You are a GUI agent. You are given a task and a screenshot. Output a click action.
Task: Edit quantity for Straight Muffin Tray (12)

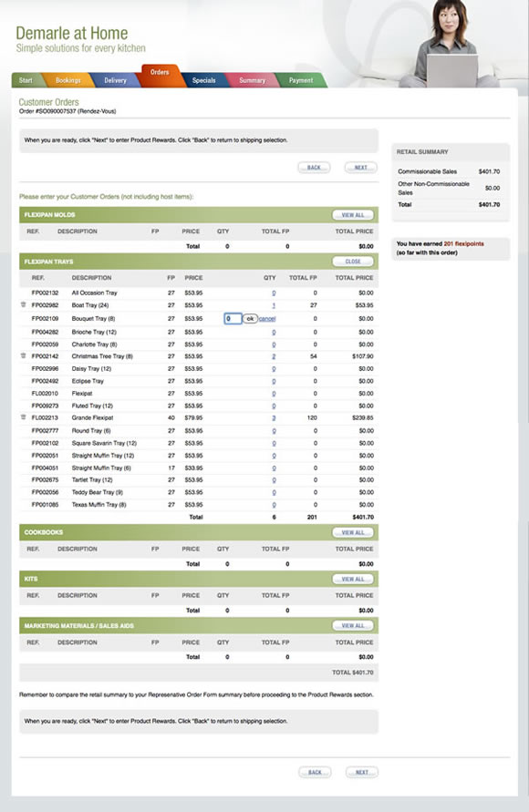click(274, 456)
